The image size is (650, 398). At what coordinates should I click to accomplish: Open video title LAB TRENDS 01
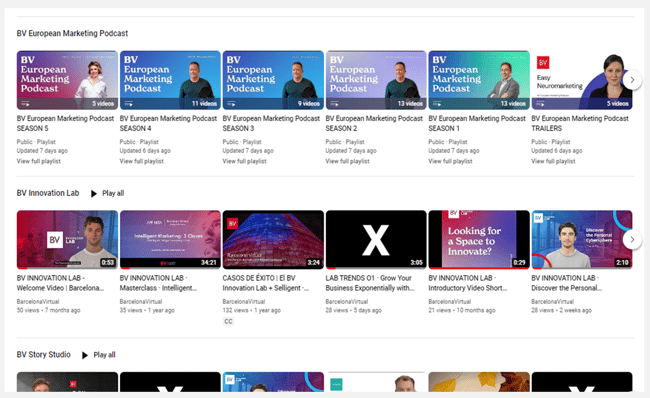click(370, 283)
